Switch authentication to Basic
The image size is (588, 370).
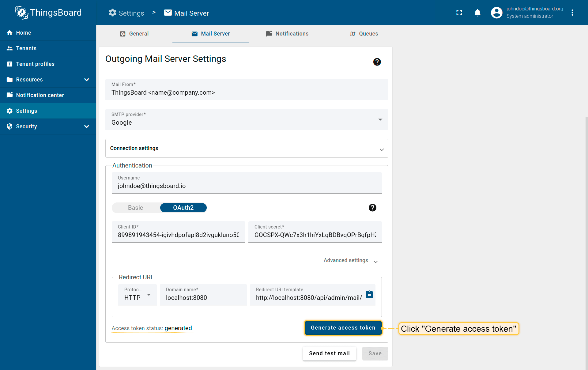tap(136, 208)
